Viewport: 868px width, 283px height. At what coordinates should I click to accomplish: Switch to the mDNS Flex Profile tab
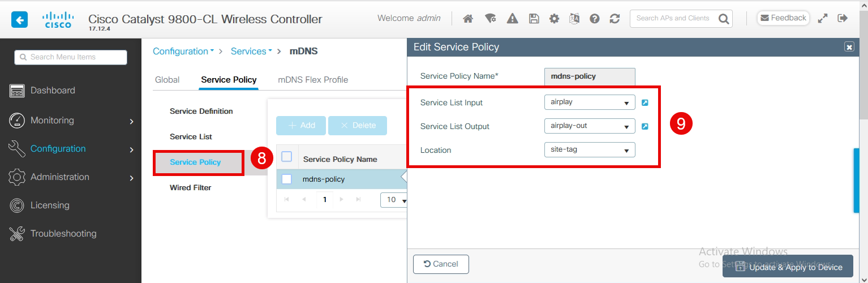click(x=313, y=80)
